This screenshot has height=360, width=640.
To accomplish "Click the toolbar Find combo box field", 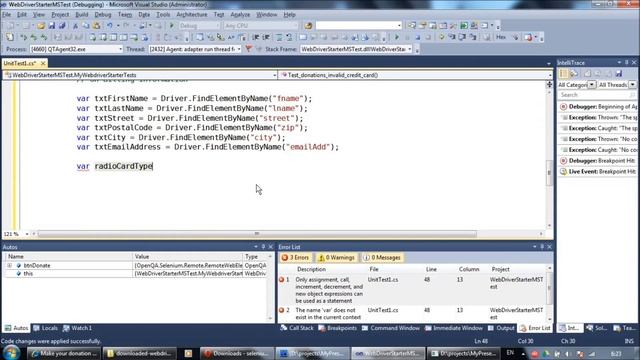I will pyautogui.click(x=359, y=26).
